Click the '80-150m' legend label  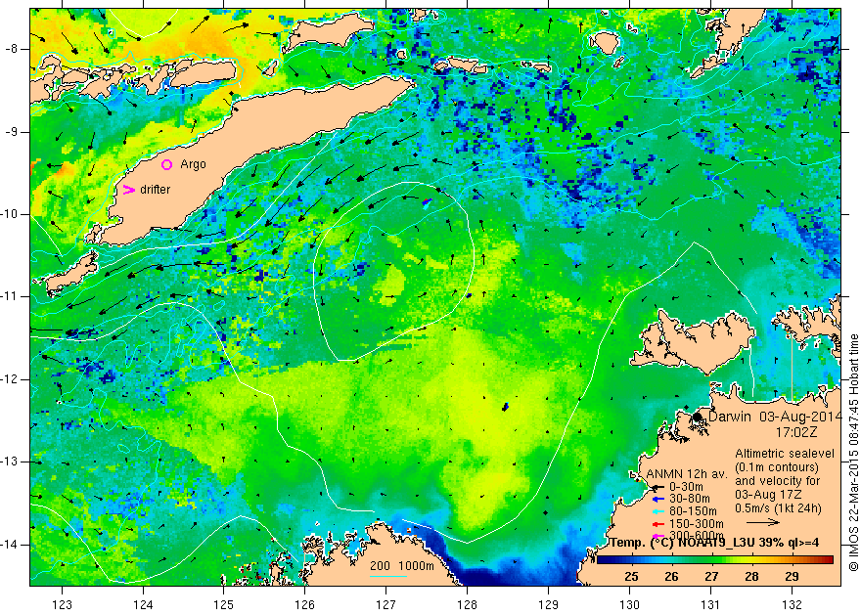click(x=693, y=511)
